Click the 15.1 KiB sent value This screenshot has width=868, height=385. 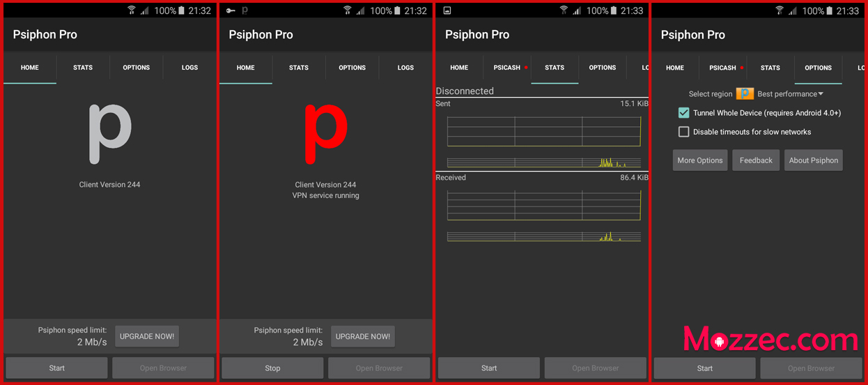[634, 104]
